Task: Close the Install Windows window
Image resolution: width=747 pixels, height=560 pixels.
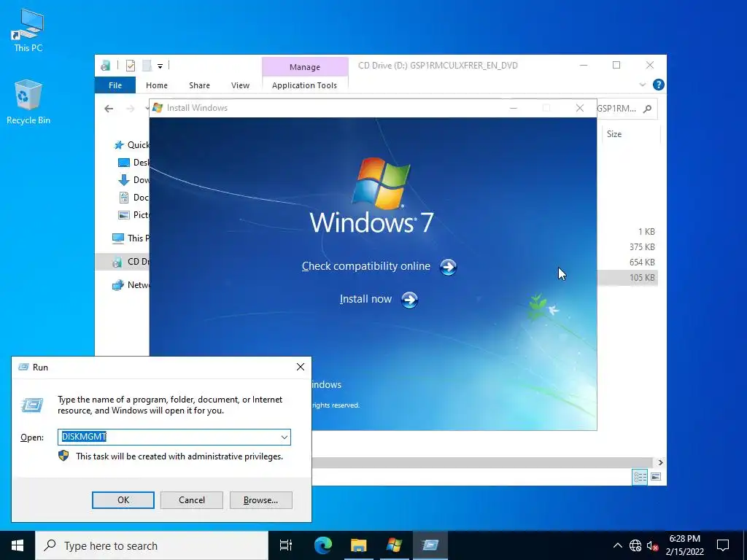Action: [580, 108]
